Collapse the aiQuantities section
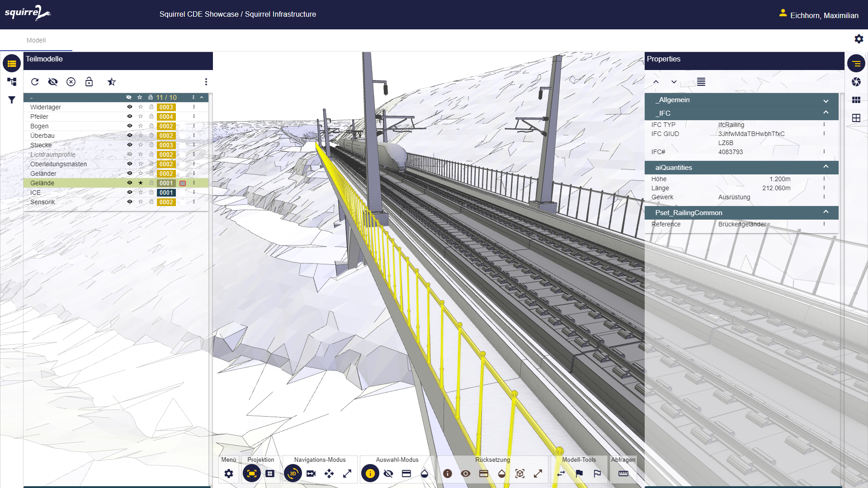 click(826, 167)
